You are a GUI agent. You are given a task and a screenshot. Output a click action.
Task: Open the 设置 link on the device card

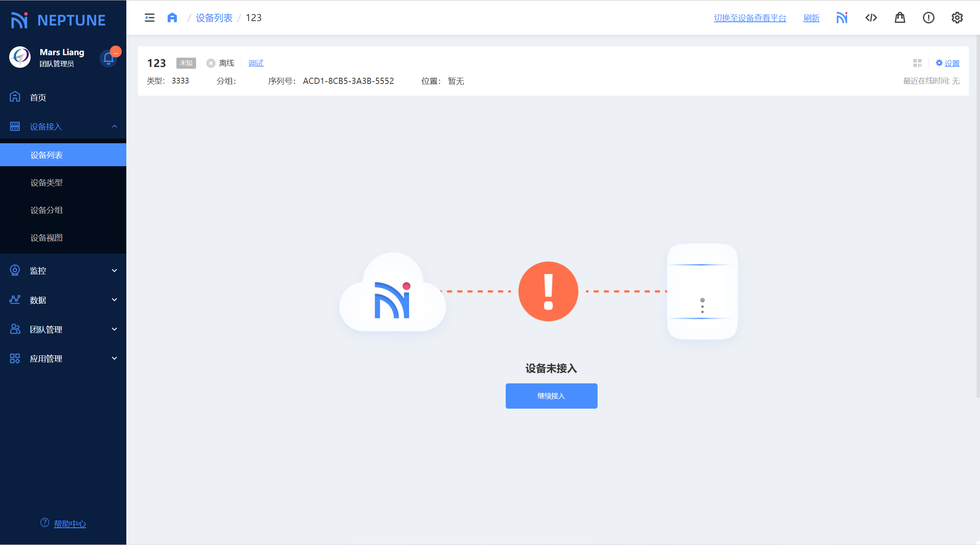click(948, 63)
